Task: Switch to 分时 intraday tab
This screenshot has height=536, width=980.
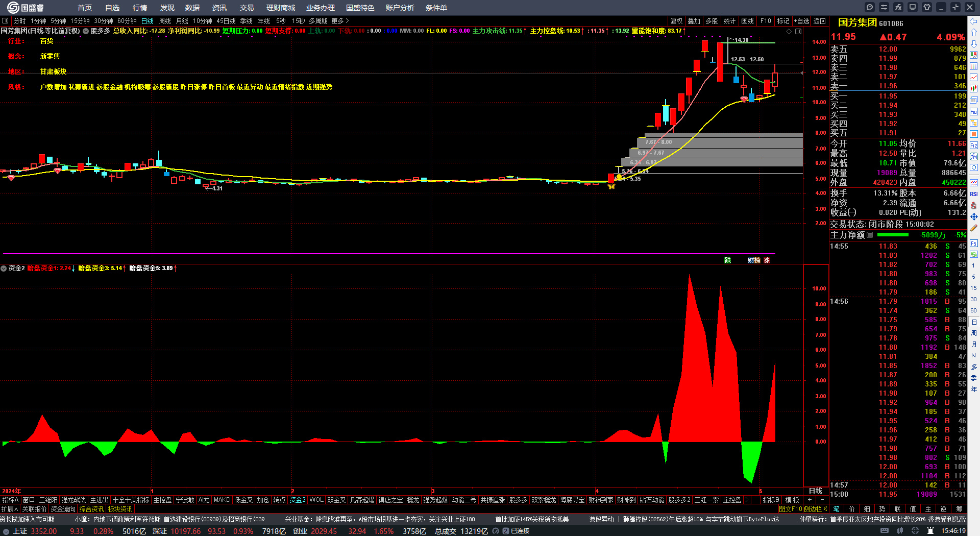Action: pyautogui.click(x=20, y=21)
